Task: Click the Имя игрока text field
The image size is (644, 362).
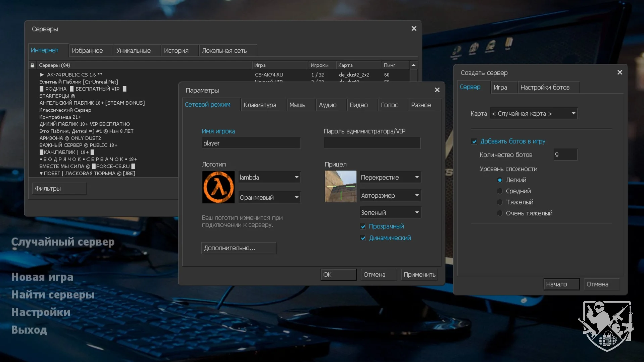Action: [251, 143]
